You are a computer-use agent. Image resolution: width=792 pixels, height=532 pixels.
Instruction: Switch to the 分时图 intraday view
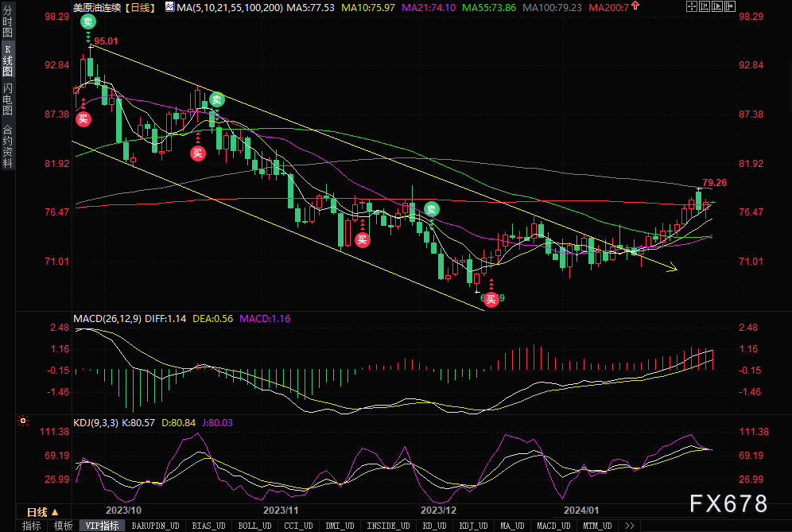click(8, 21)
